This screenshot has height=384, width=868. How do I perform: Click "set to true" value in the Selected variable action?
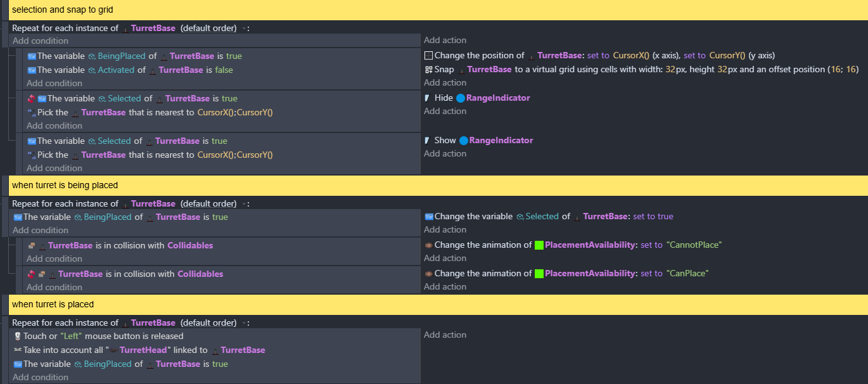click(x=653, y=217)
